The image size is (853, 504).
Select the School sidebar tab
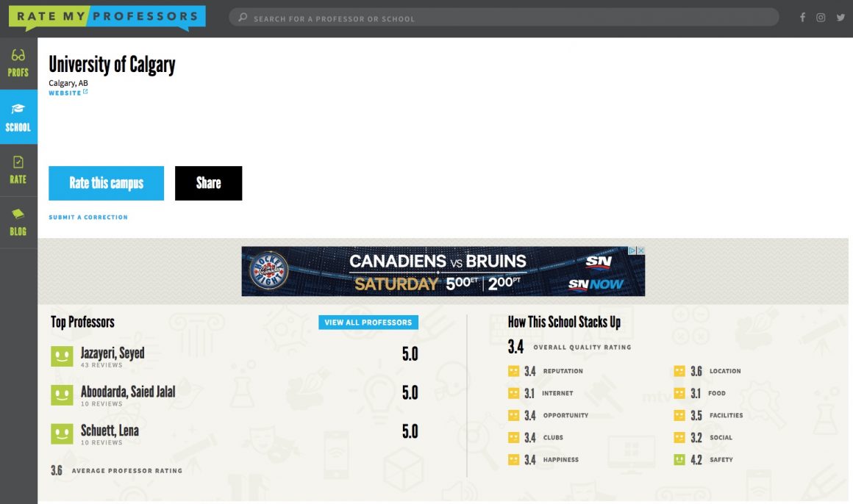click(x=18, y=118)
